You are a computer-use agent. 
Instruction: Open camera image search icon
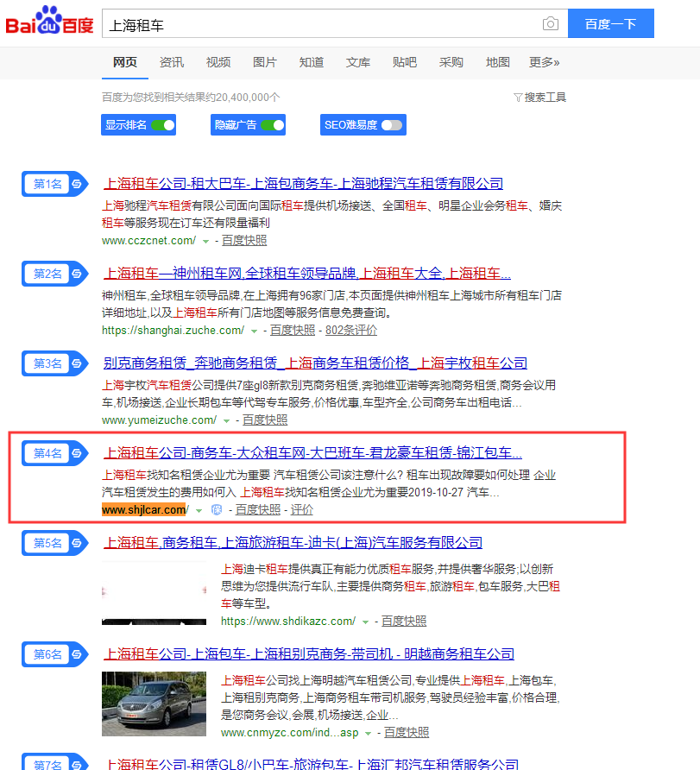point(551,23)
